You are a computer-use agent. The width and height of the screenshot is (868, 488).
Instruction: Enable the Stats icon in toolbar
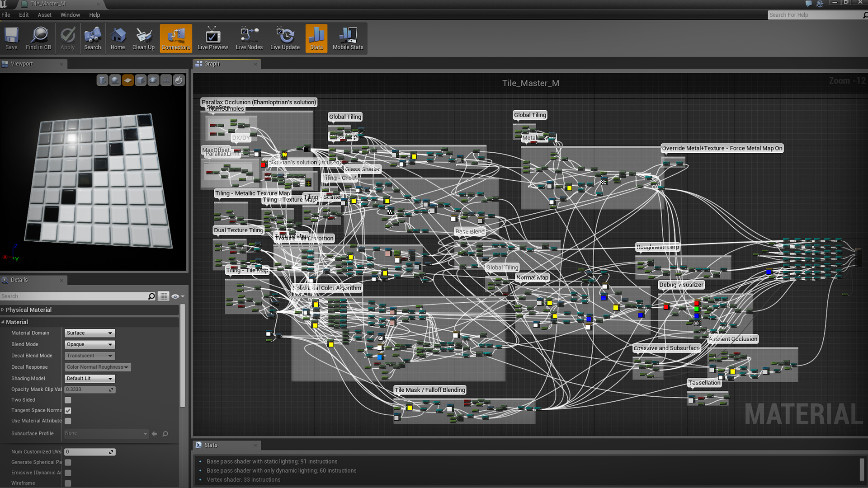click(x=316, y=38)
